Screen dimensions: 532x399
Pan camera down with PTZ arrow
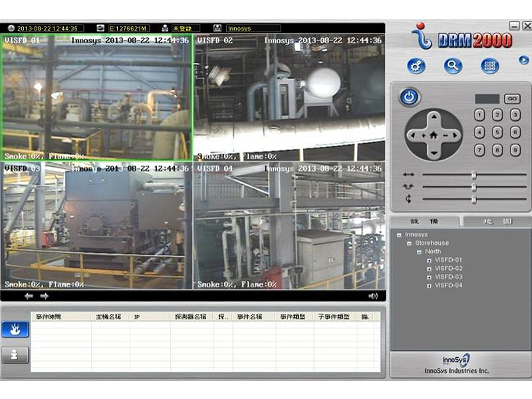[434, 153]
